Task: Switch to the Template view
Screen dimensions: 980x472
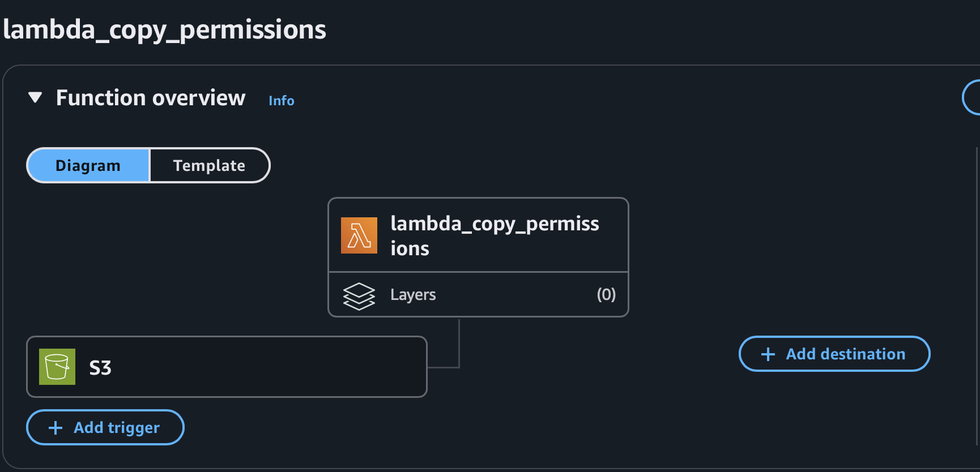Action: (209, 165)
